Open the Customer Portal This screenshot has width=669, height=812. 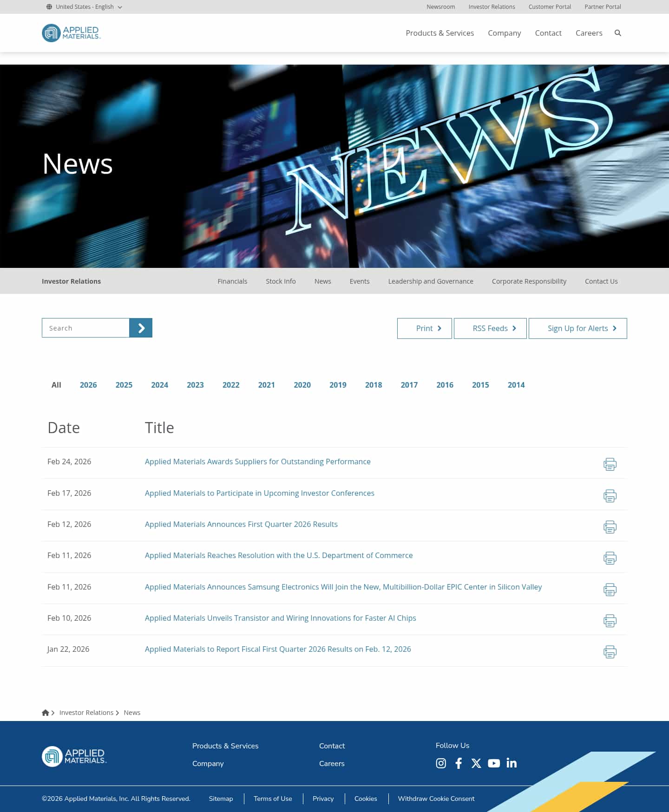click(x=550, y=7)
